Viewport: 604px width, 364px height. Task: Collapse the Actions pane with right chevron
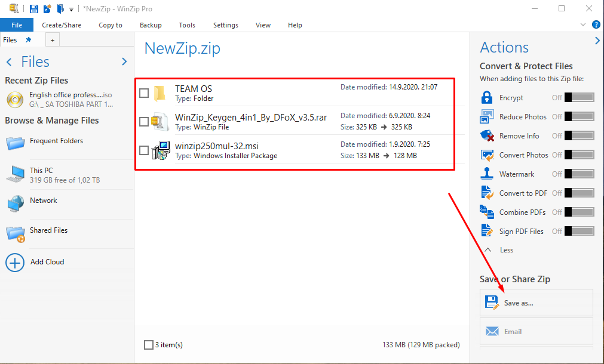597,41
